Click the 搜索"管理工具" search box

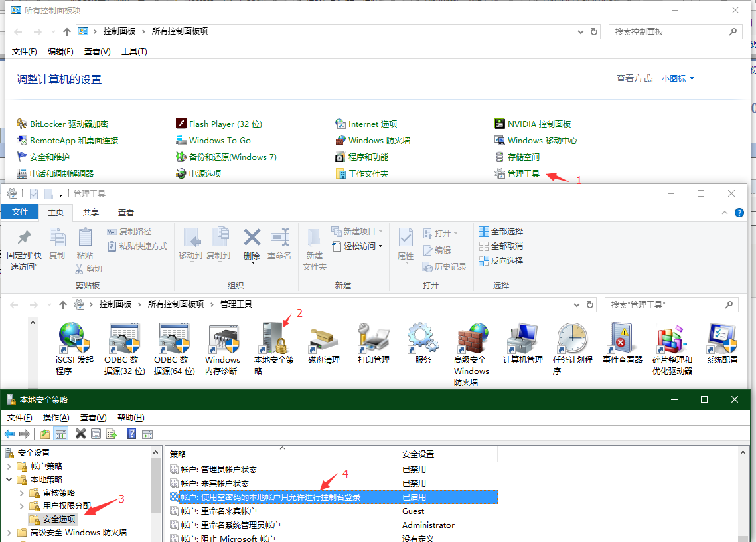[671, 305]
